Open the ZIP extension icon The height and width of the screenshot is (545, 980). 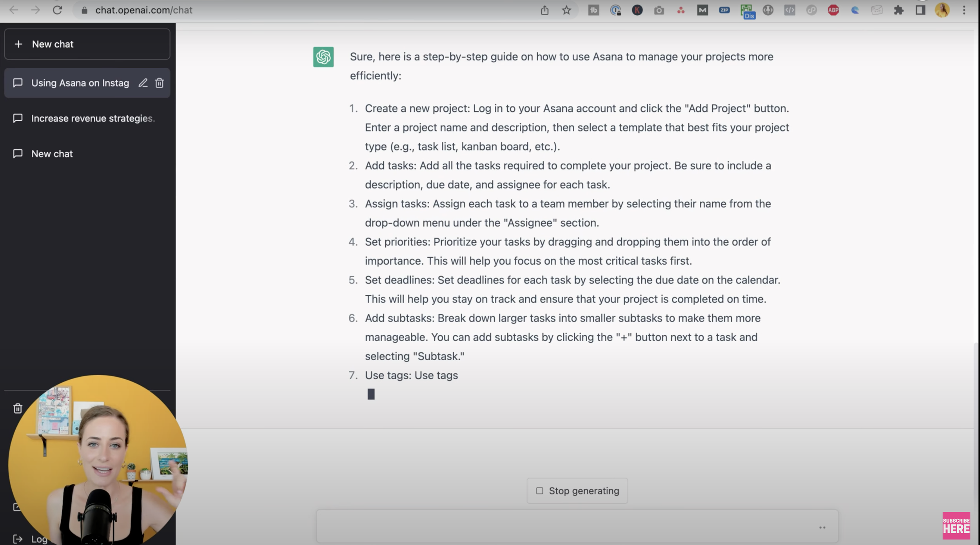pos(724,10)
